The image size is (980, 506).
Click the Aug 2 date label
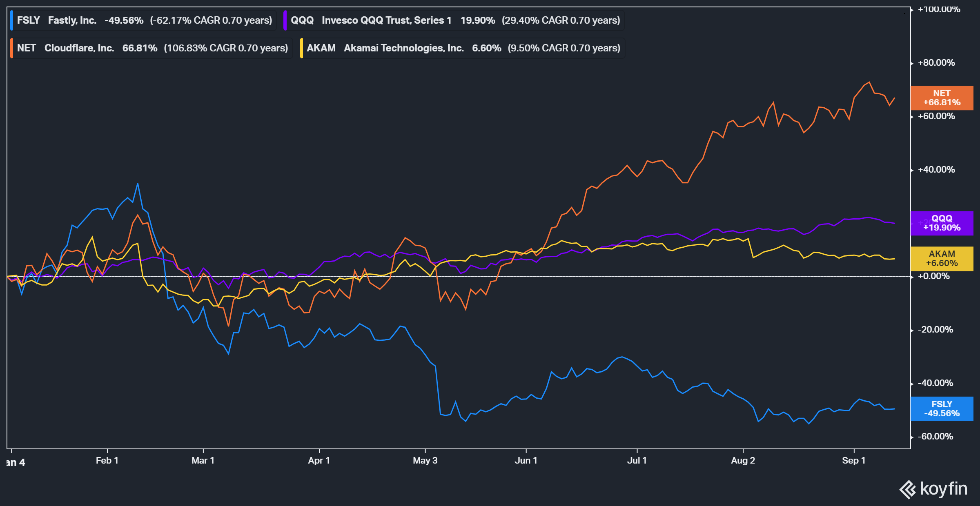pyautogui.click(x=743, y=460)
